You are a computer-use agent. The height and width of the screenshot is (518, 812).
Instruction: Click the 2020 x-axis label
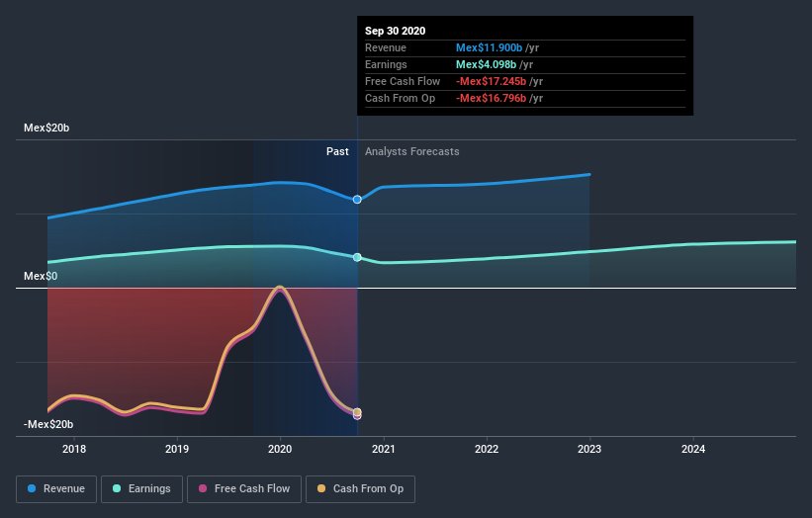(280, 449)
